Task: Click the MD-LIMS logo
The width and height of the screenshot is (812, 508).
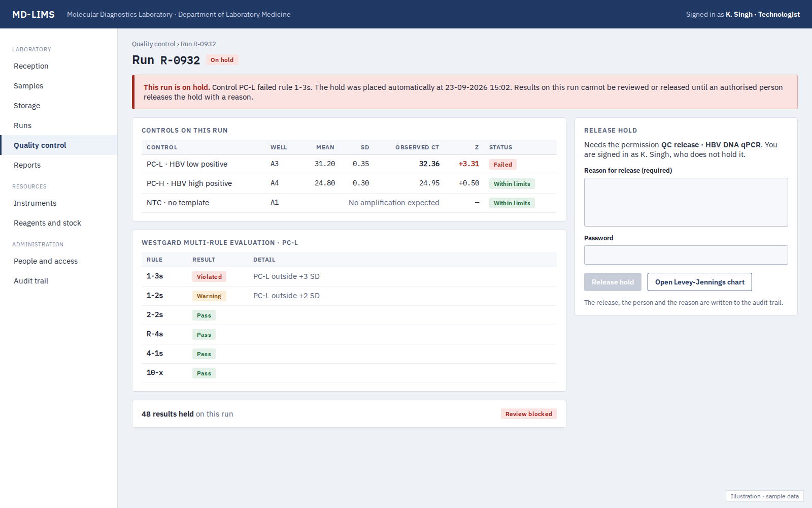Action: pyautogui.click(x=33, y=14)
